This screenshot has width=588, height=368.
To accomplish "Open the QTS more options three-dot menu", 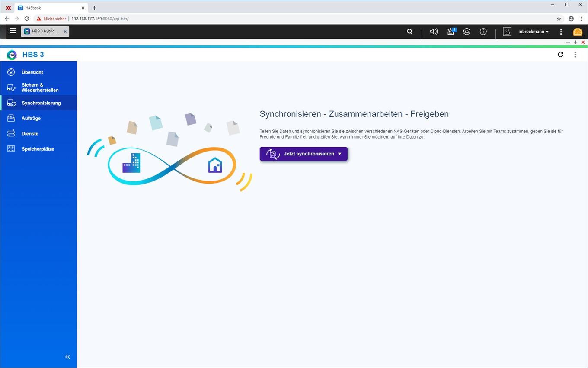I will point(561,32).
